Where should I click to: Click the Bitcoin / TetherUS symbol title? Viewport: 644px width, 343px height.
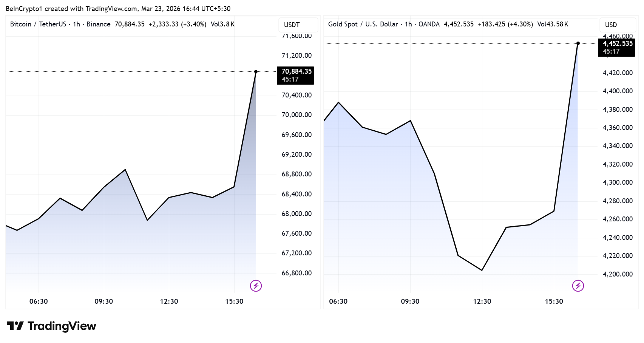click(38, 24)
